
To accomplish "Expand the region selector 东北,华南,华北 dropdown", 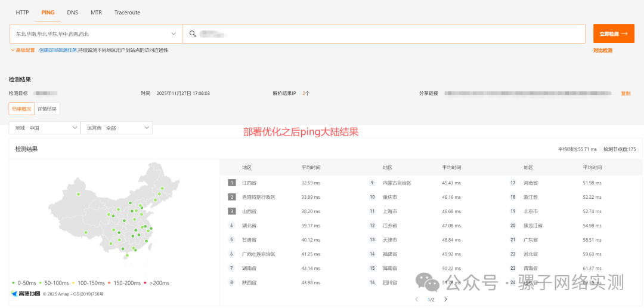I will tap(96, 33).
